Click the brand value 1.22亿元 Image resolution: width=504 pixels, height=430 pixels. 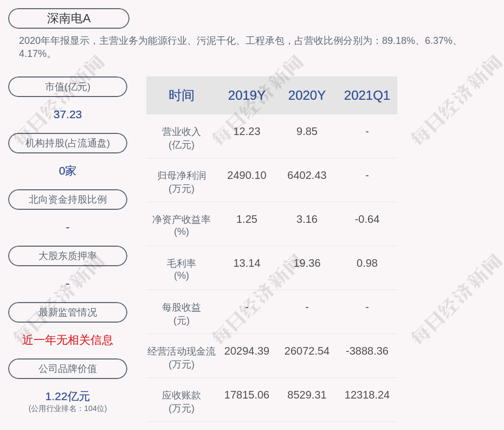pos(68,396)
